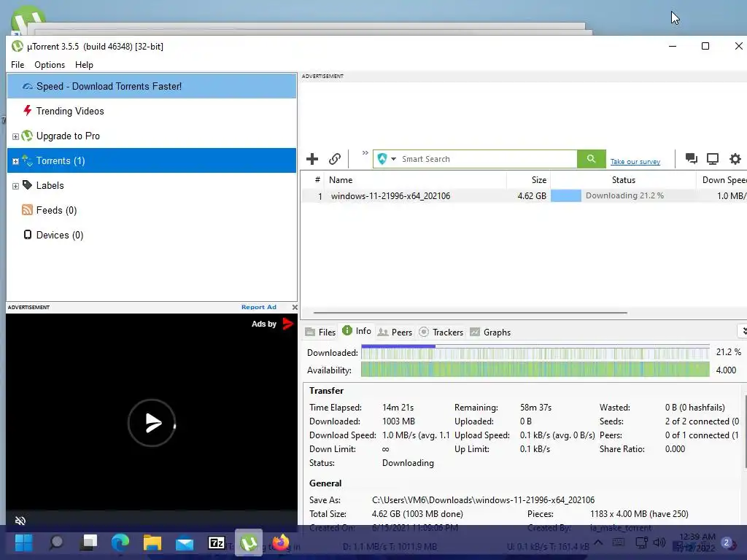Select Speed - Download Torrents Faster! item

click(152, 86)
